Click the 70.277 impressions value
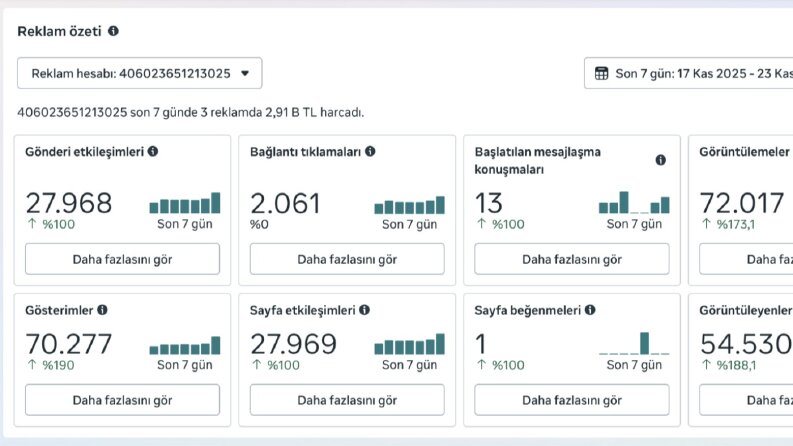Viewport: 793px width, 446px height. pos(69,344)
